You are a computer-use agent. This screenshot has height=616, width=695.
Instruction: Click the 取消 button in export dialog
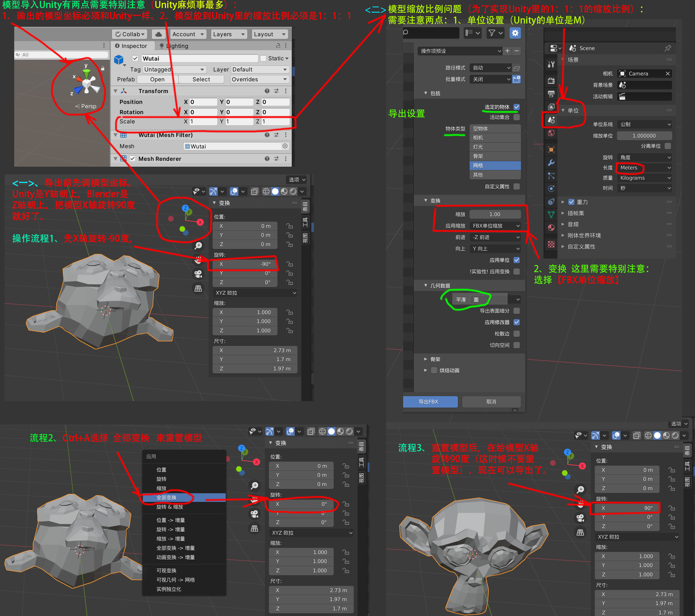(491, 402)
